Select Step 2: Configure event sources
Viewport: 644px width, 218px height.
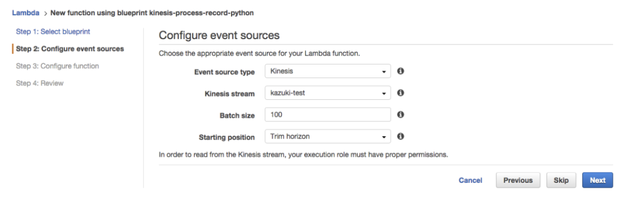click(x=70, y=49)
